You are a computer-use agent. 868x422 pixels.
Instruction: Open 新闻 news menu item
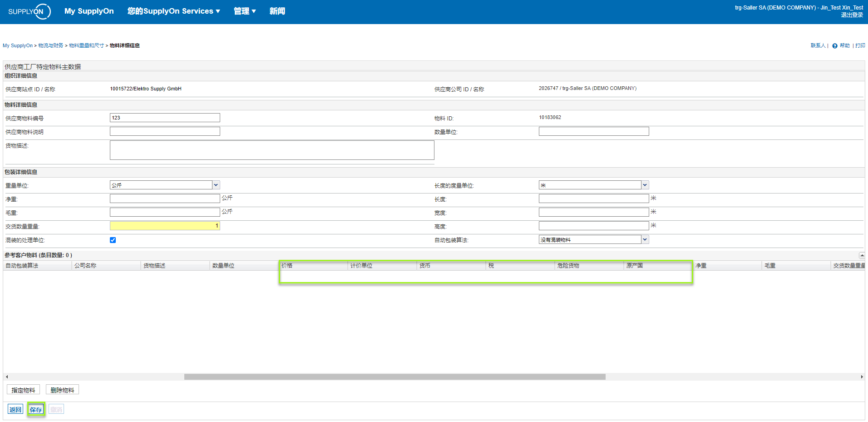pos(277,11)
